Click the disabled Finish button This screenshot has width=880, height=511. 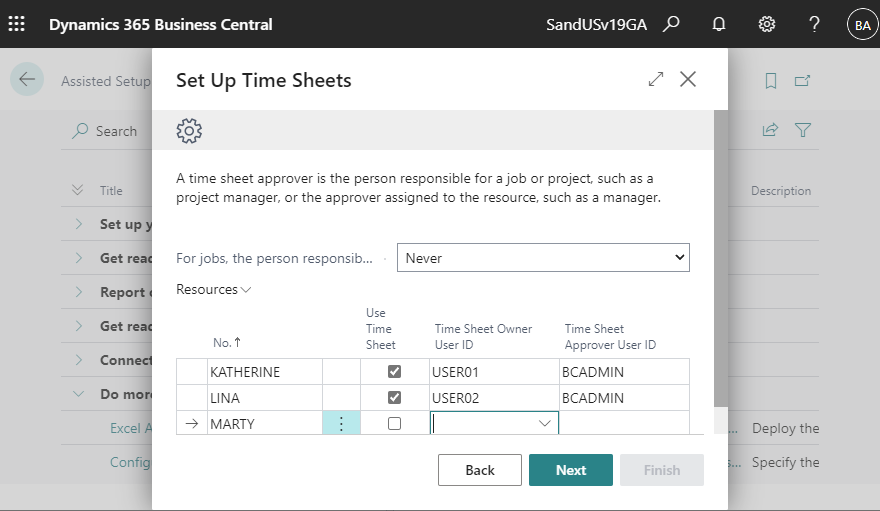[x=662, y=470]
